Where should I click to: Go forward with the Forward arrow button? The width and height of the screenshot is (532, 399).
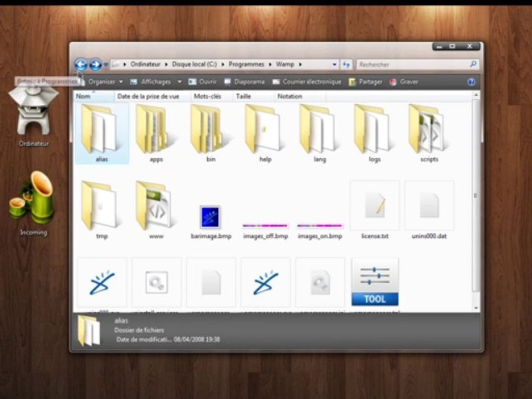pyautogui.click(x=96, y=64)
